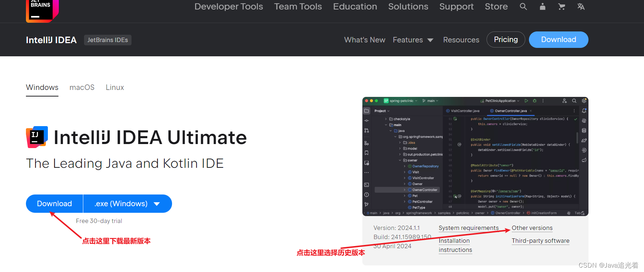Open the account profile icon

click(x=542, y=7)
